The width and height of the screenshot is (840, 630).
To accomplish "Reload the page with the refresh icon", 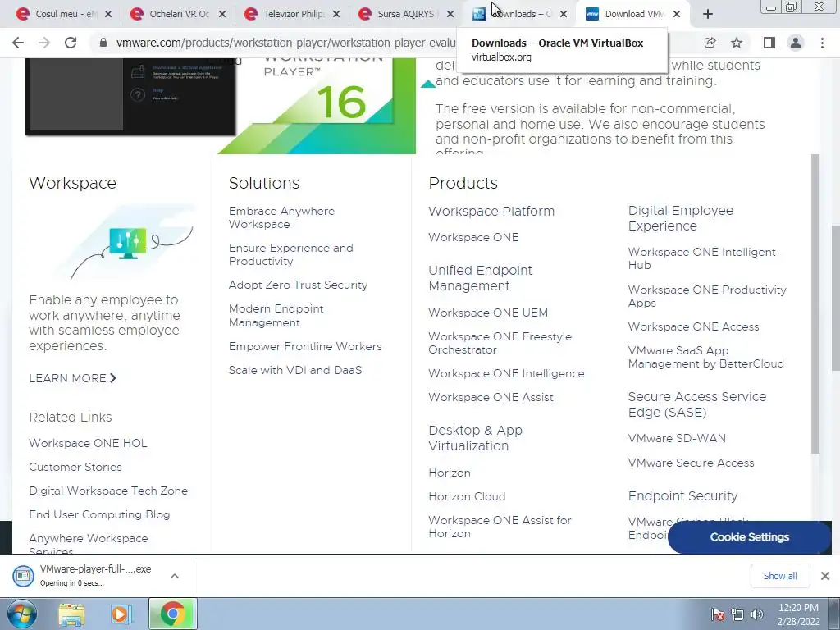I will (x=71, y=43).
